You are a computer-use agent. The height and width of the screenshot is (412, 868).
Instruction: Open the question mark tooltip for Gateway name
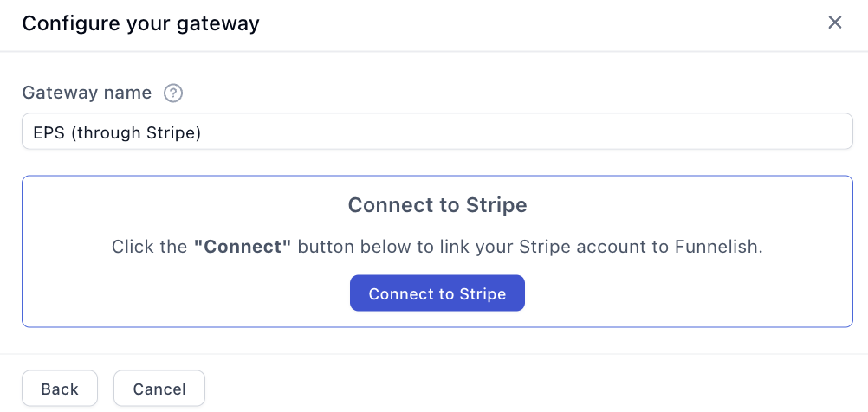(x=173, y=93)
